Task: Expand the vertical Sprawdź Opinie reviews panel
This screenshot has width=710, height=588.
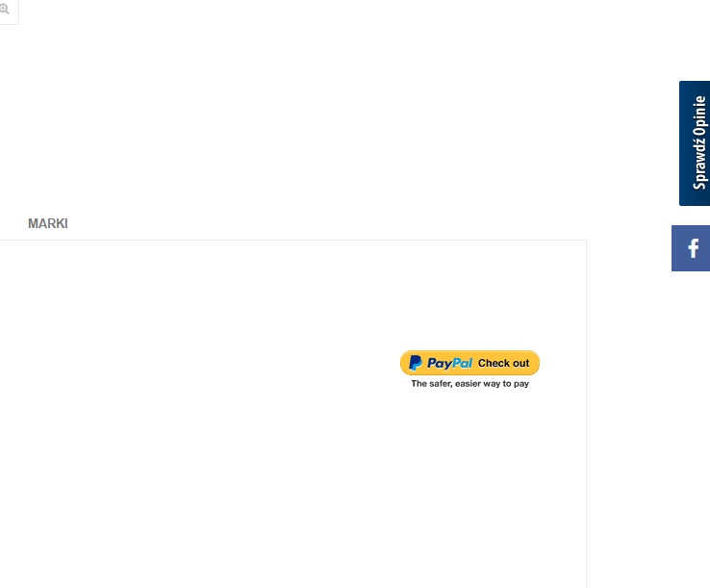Action: pyautogui.click(x=695, y=142)
